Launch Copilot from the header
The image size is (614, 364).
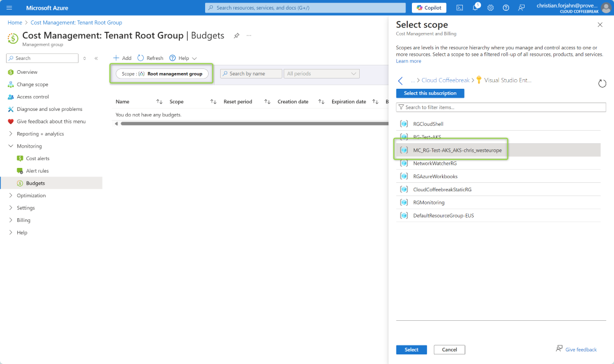(429, 7)
